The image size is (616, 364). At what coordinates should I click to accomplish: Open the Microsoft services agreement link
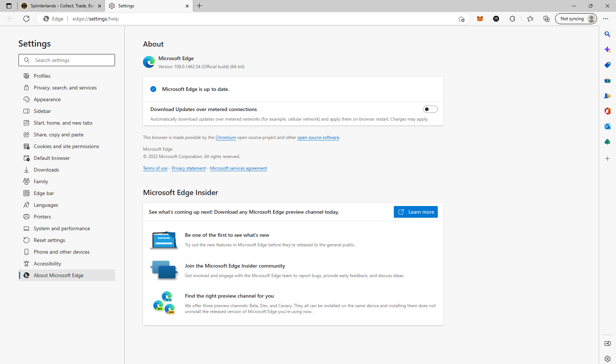pos(238,168)
